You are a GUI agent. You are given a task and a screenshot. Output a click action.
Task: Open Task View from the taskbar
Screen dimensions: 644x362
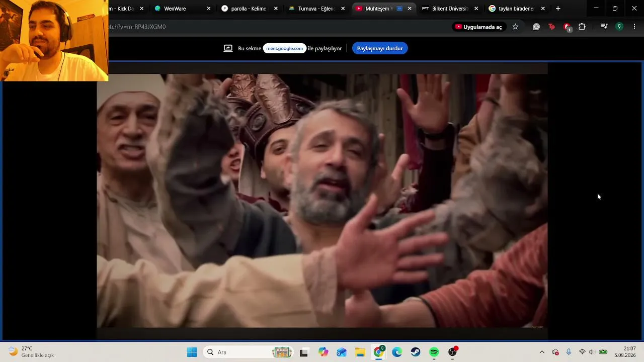point(303,352)
